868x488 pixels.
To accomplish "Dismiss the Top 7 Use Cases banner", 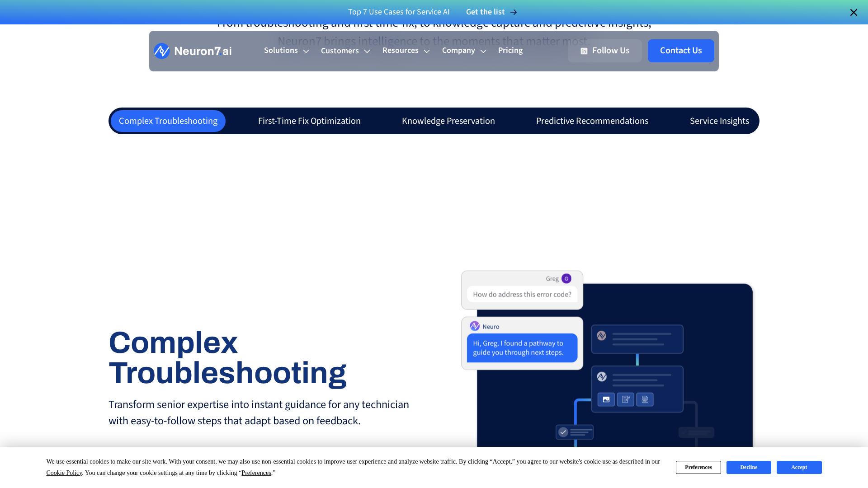I will point(854,12).
